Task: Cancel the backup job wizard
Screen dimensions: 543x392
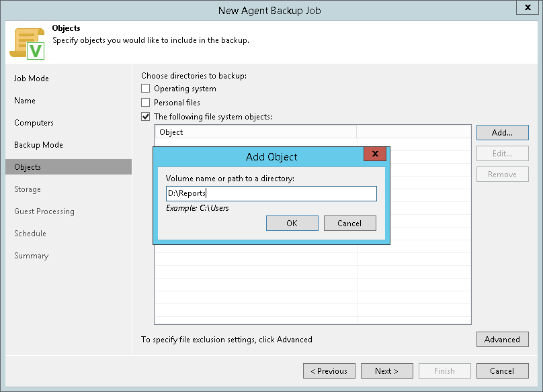Action: point(502,371)
